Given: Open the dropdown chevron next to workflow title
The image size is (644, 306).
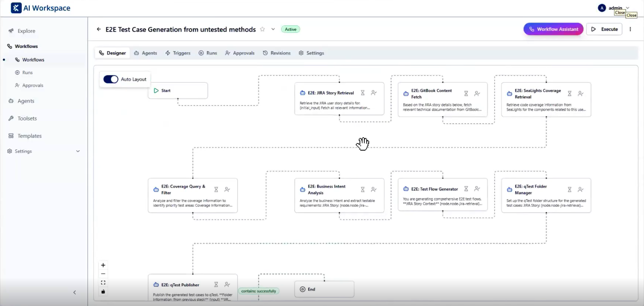Looking at the screenshot, I should [273, 29].
